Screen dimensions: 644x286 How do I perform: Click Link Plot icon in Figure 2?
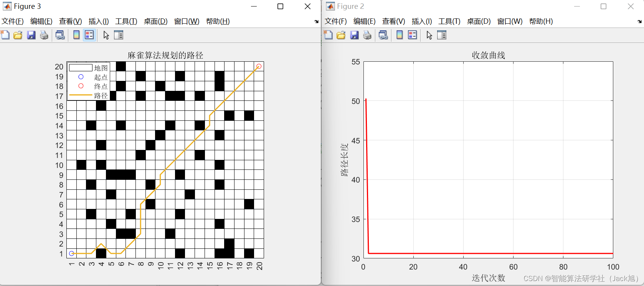coord(383,35)
